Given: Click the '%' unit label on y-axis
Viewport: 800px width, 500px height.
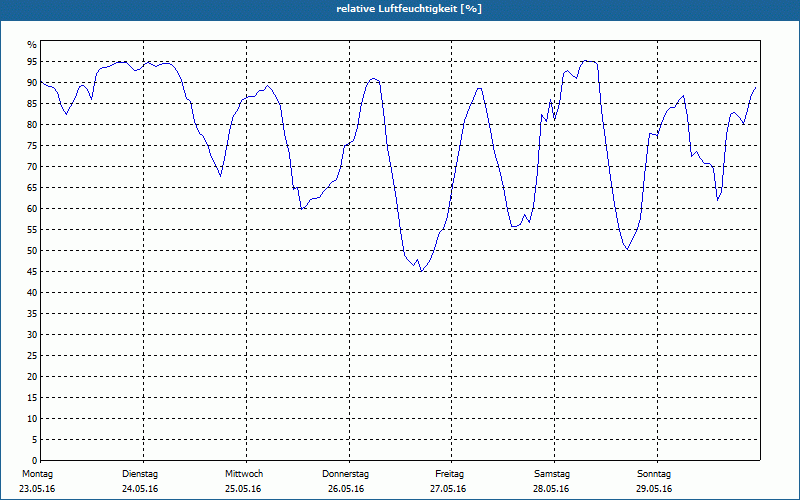Looking at the screenshot, I should pyautogui.click(x=32, y=45).
